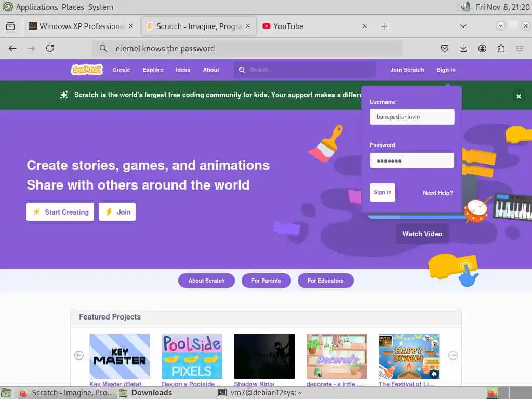Click the Pocket save icon

tap(445, 48)
